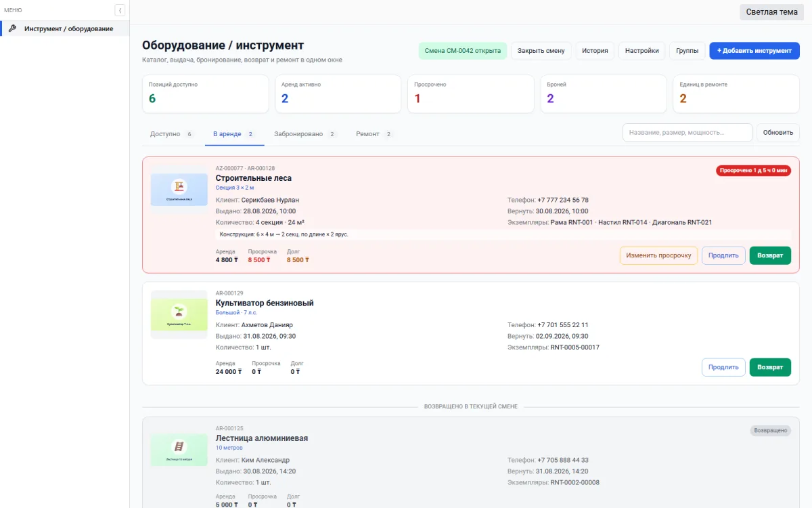The height and width of the screenshot is (508, 812).
Task: Open the Группы button
Action: pos(687,51)
